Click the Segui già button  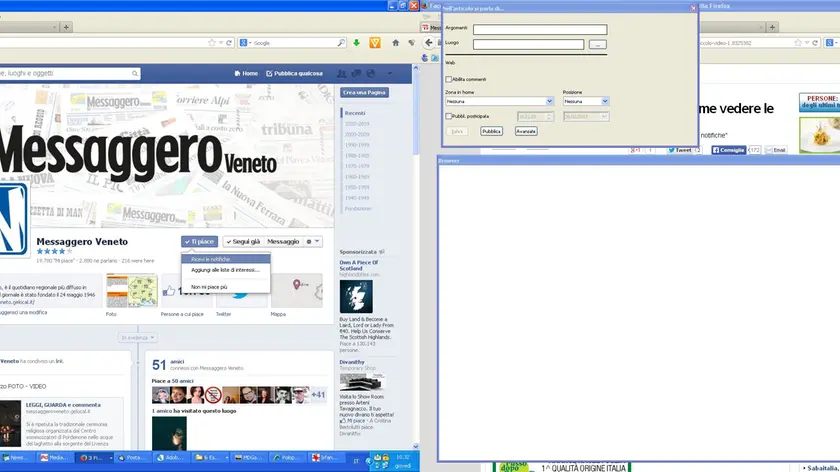(243, 242)
